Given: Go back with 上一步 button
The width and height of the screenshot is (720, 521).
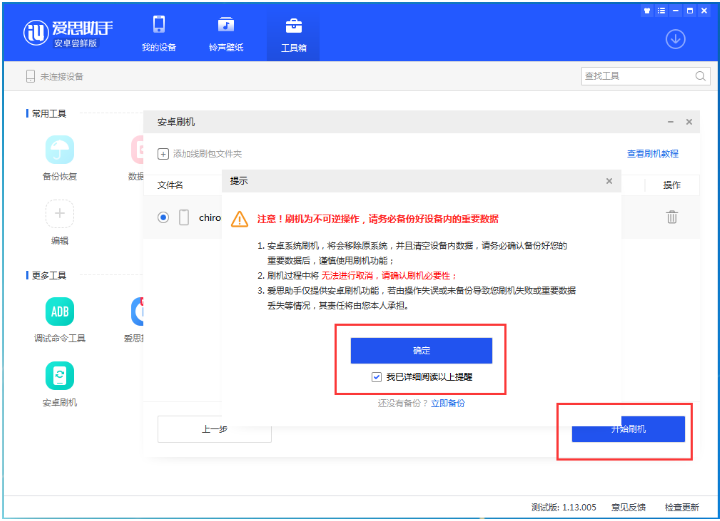Looking at the screenshot, I should tap(214, 429).
